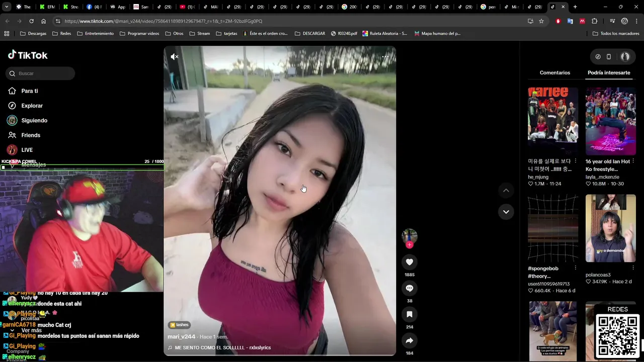Open the Para ti feed
644x362 pixels.
click(30, 91)
